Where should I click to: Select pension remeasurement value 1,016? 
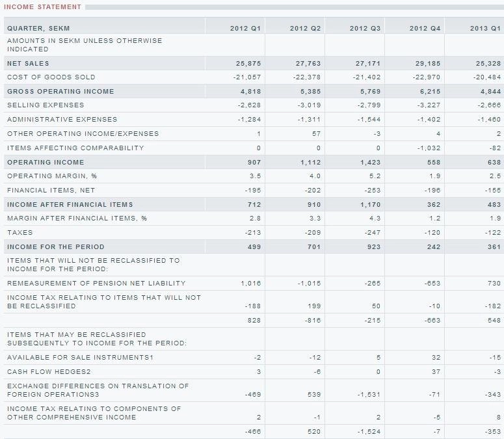(x=251, y=283)
